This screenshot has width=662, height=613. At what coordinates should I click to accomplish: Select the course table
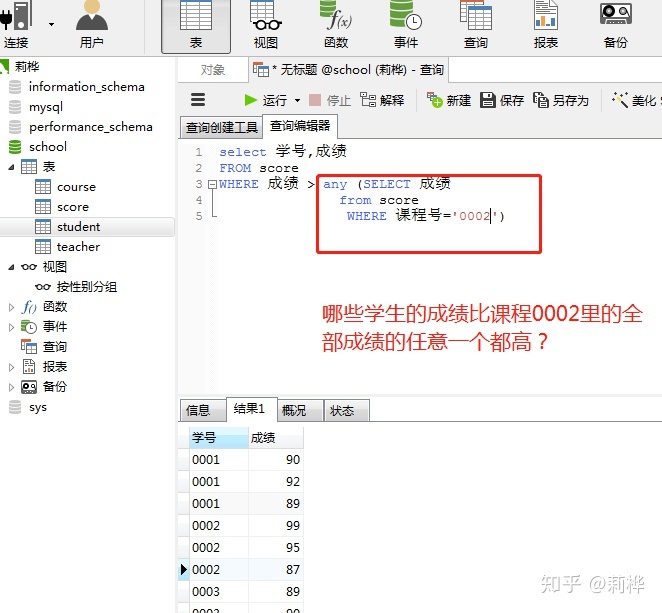[x=76, y=187]
